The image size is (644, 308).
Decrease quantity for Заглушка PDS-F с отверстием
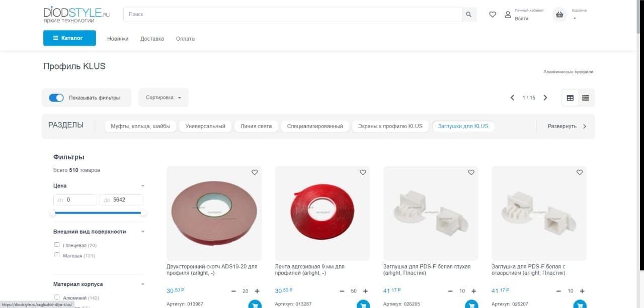pyautogui.click(x=559, y=291)
